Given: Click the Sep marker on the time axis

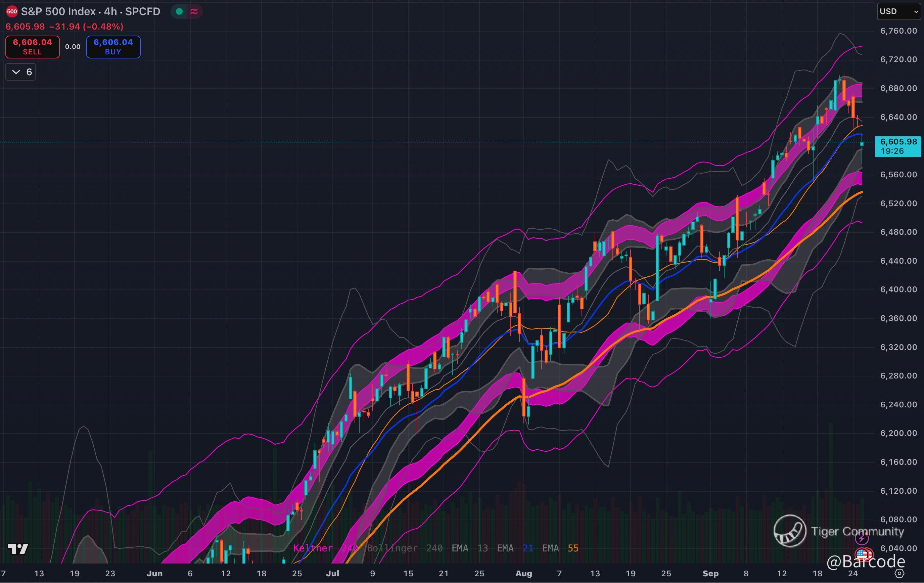Looking at the screenshot, I should pos(710,573).
